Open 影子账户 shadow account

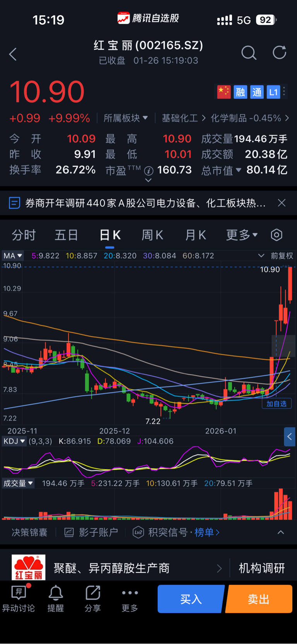[91, 532]
